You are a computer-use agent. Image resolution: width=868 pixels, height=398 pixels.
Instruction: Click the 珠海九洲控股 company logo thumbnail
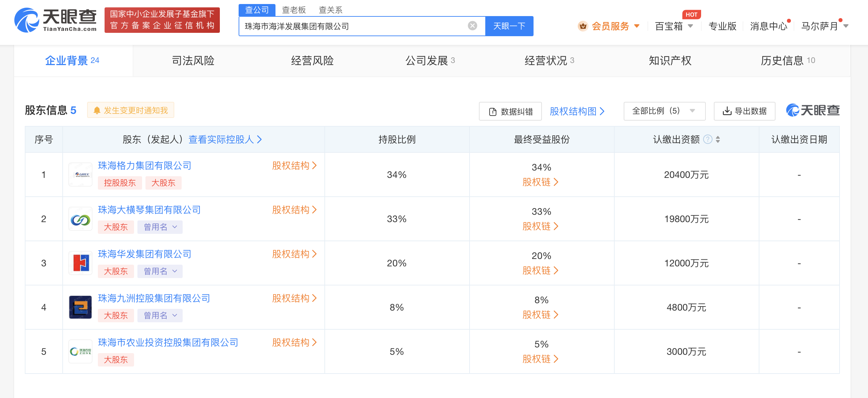(80, 307)
